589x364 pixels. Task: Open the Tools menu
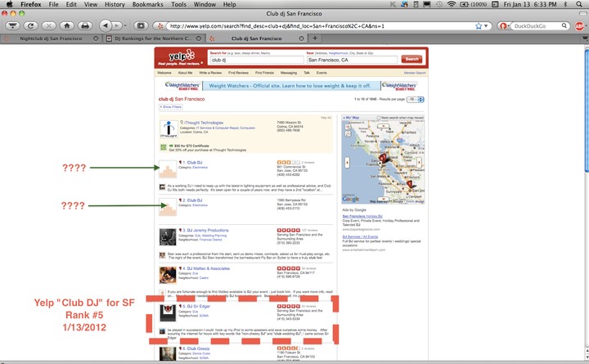click(178, 5)
